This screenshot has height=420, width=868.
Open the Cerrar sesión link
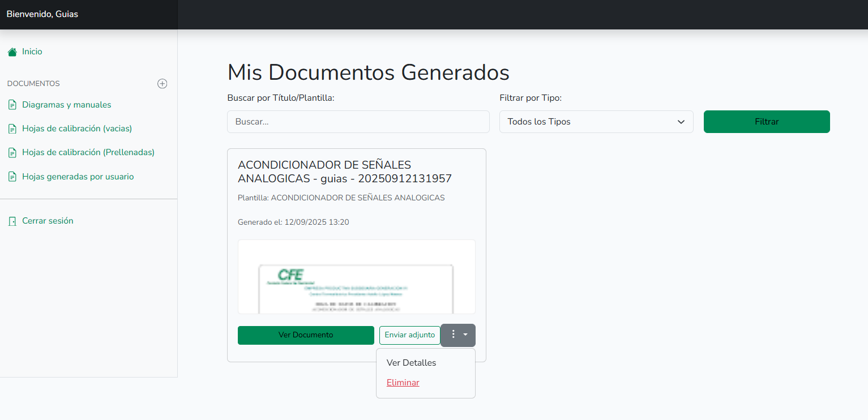tap(48, 221)
